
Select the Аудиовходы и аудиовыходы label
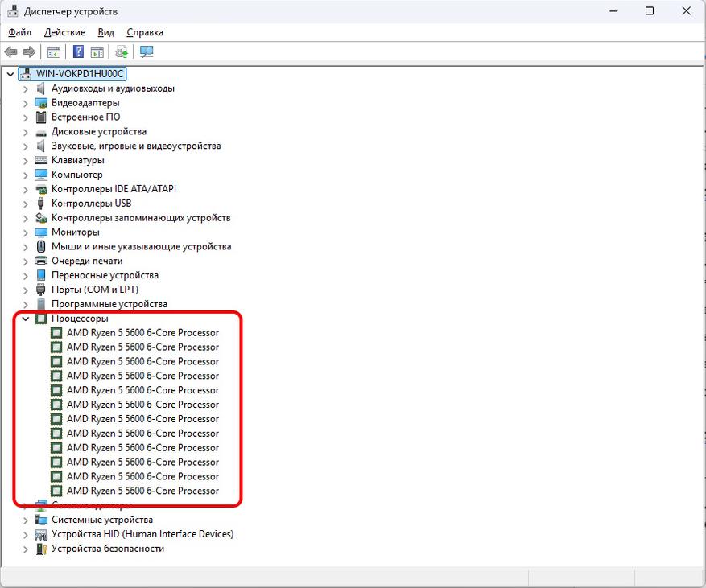(113, 88)
